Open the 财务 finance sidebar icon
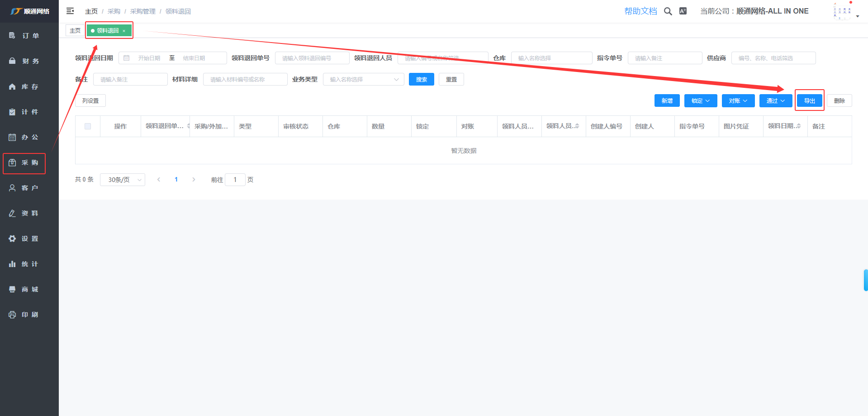Screen dimensions: 868x416 click(x=12, y=61)
